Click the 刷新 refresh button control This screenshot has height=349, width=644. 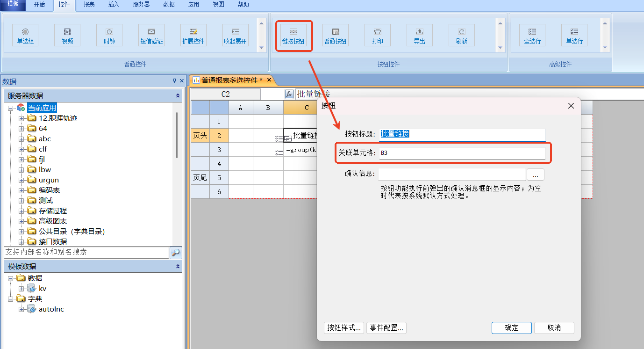click(462, 36)
